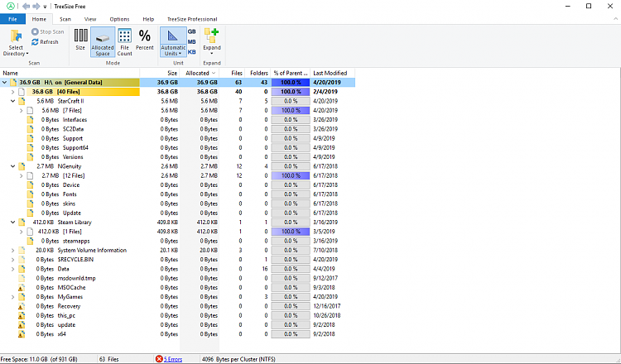This screenshot has width=621, height=364.
Task: Navigate back with title bar arrow
Action: 26,6
